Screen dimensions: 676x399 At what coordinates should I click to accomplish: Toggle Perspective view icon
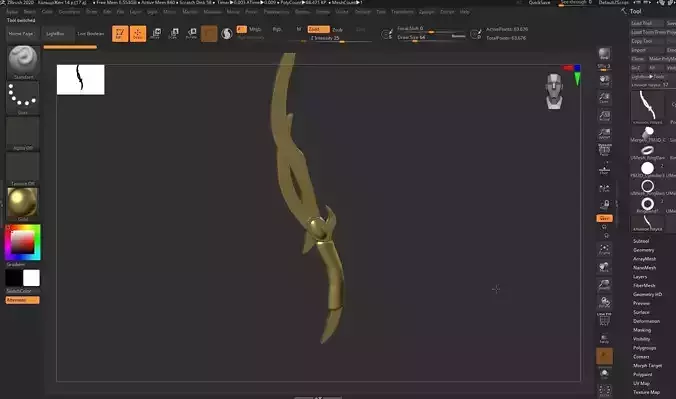click(604, 151)
